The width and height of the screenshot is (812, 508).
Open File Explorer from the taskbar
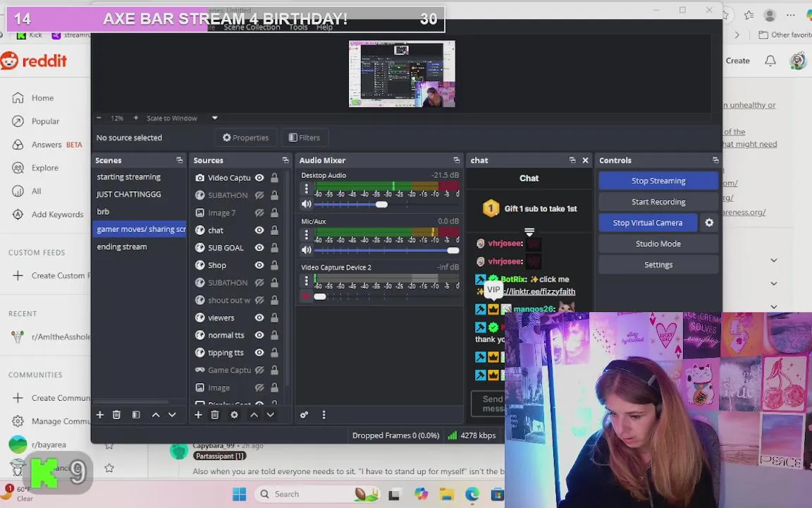(x=446, y=494)
